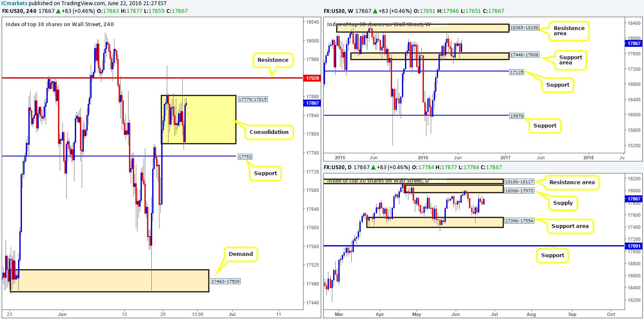Click the Support area callout on weekly chart
The image size is (644, 319).
pos(571,60)
